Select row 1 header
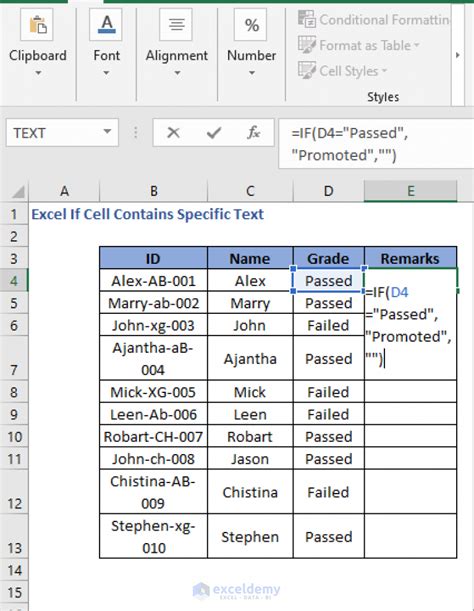 pyautogui.click(x=14, y=214)
